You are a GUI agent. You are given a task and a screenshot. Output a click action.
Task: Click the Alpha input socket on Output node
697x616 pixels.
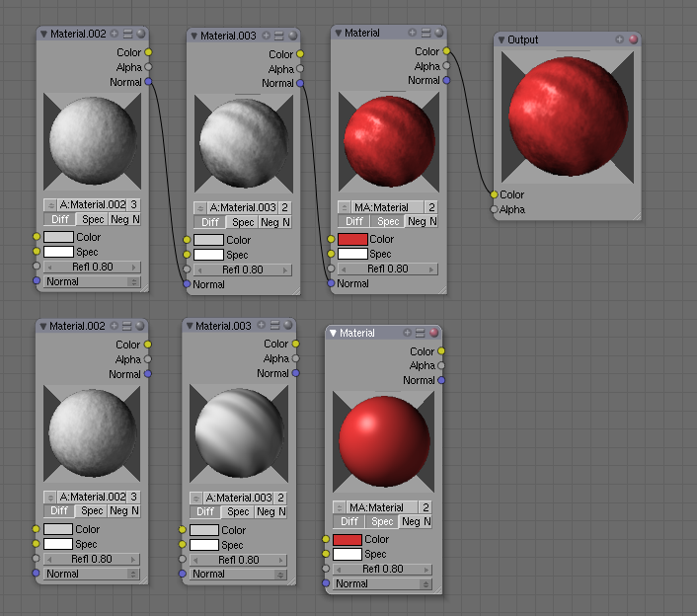[494, 209]
